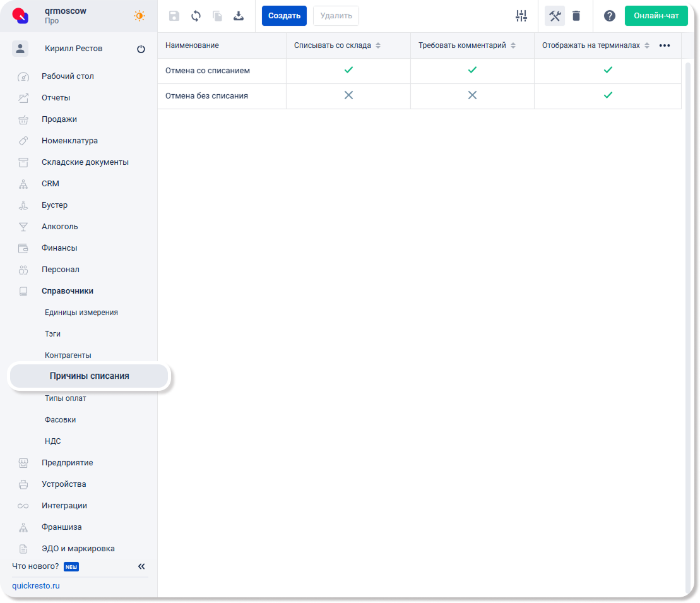Toggle comment required cross for Отмена без списания

coord(472,95)
